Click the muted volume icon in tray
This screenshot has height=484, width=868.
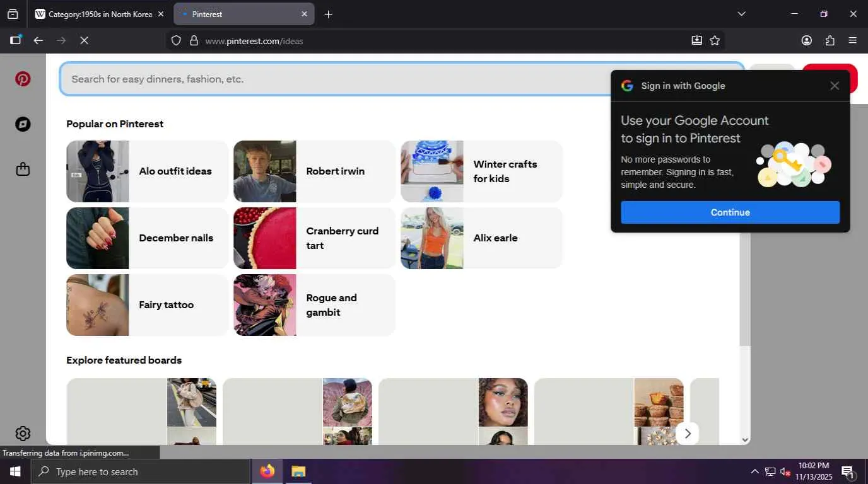pyautogui.click(x=785, y=471)
